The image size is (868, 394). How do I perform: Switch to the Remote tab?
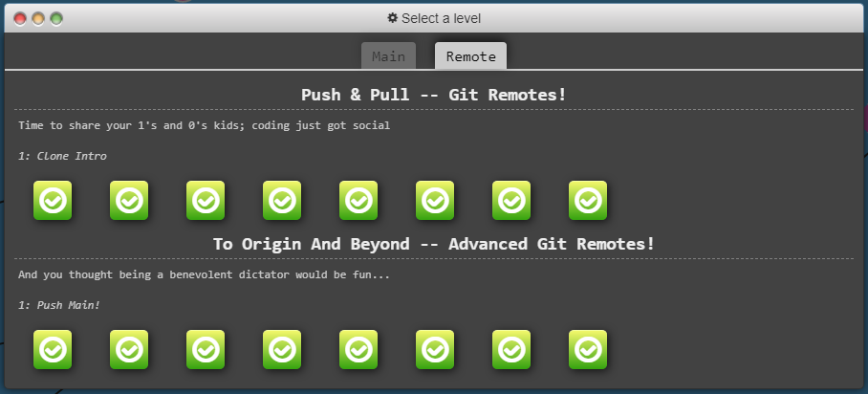coord(470,56)
